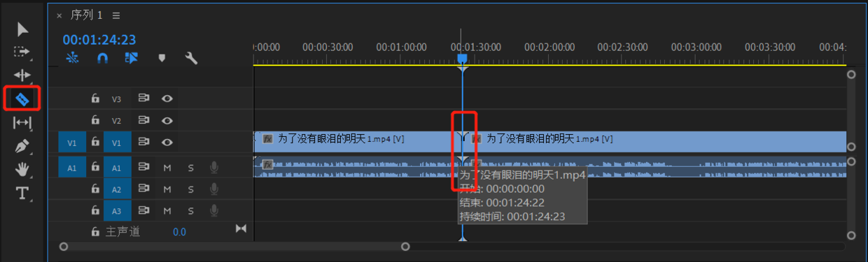Click horizontal zoom scrollbar left handle
868x262 pixels.
(64, 246)
